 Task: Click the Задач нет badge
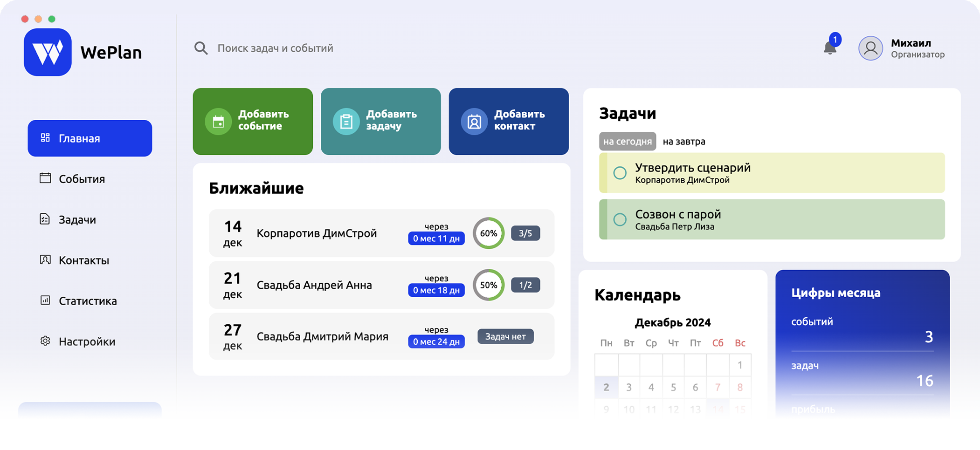click(x=505, y=336)
